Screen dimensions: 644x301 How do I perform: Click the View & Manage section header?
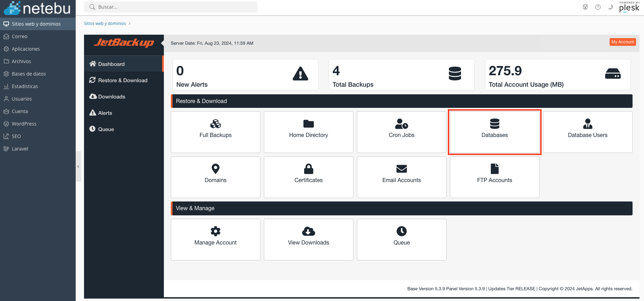(402, 208)
